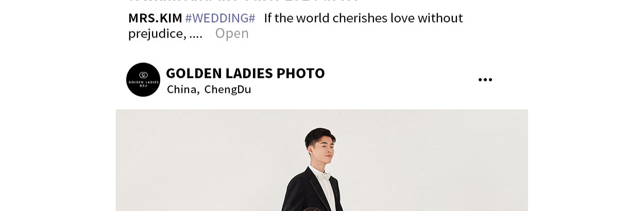
Task: Visit the MRS.KIM profile name
Action: pos(155,18)
